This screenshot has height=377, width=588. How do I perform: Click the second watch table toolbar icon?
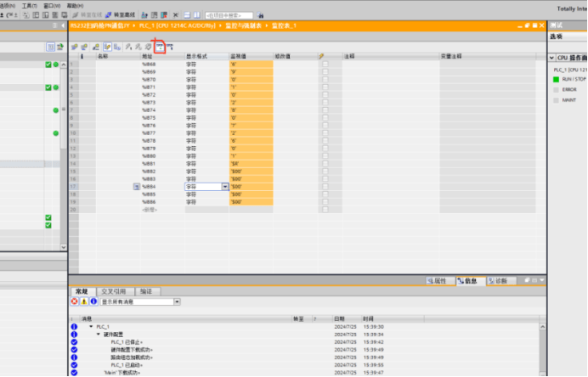point(84,47)
